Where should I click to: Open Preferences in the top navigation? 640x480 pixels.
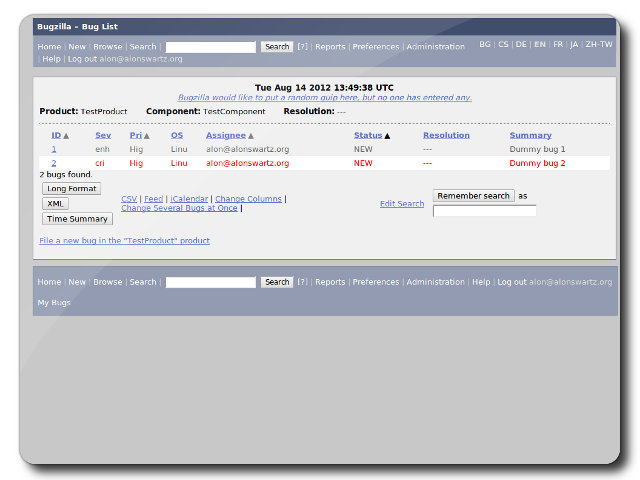tap(375, 47)
